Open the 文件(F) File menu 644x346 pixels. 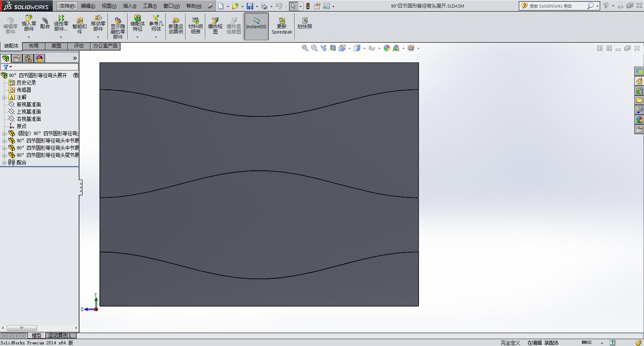(67, 6)
